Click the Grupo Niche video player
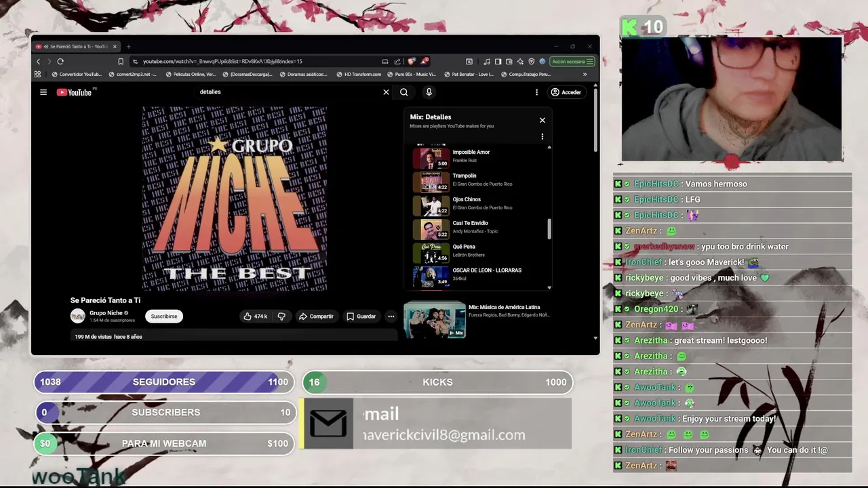The height and width of the screenshot is (488, 868). coord(234,199)
